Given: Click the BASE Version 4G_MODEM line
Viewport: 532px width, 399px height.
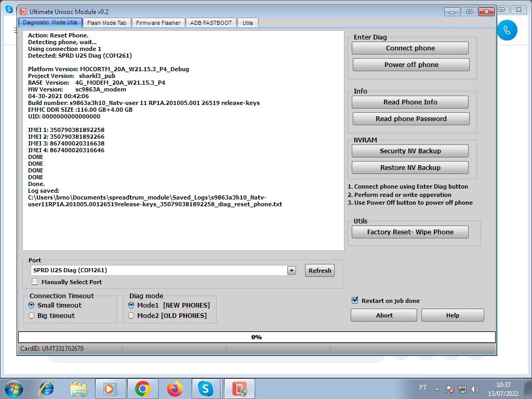Looking at the screenshot, I should click(x=97, y=83).
